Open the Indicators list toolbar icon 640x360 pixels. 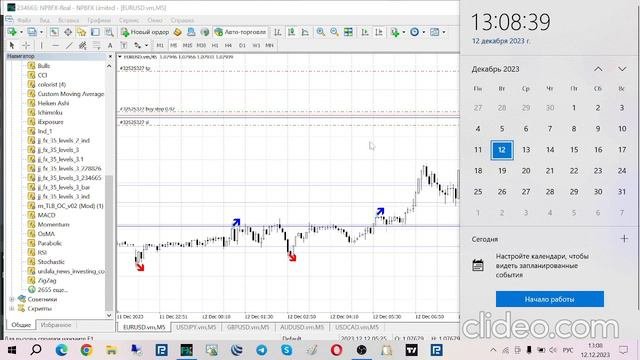[394, 32]
